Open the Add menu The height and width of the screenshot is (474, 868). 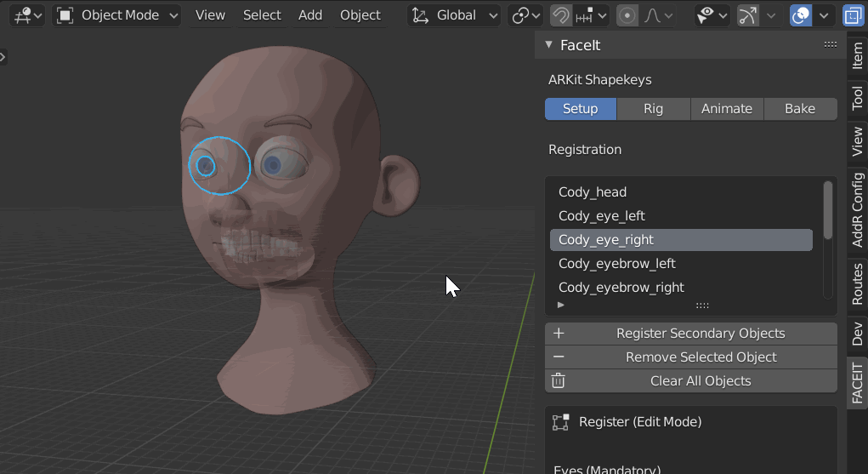click(310, 15)
